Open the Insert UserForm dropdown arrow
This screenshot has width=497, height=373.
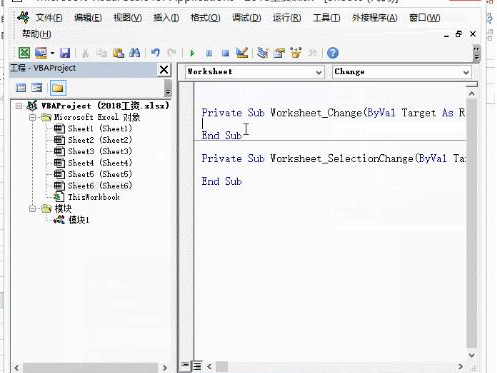pos(52,53)
